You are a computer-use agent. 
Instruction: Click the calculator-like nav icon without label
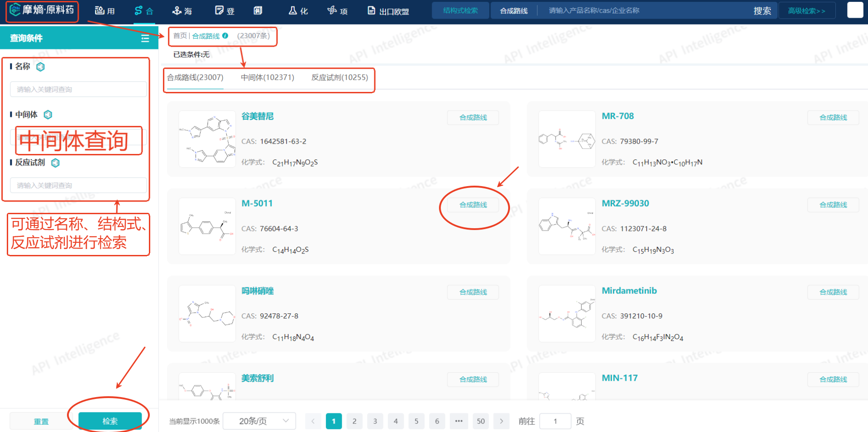tap(258, 11)
